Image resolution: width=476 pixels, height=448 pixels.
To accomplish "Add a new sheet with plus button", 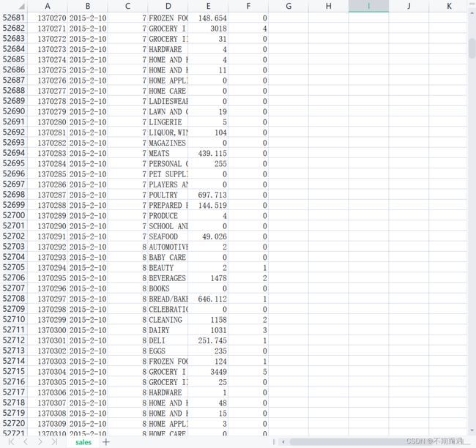I will (x=106, y=442).
